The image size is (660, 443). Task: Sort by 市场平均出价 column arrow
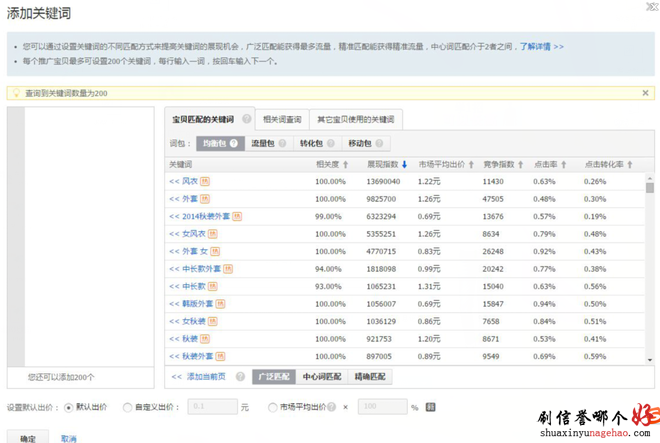tap(471, 165)
